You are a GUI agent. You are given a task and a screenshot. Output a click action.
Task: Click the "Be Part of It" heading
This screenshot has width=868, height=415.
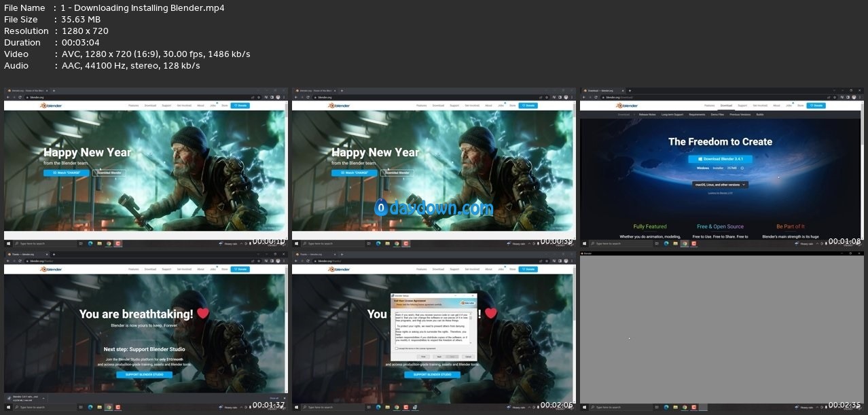click(791, 227)
